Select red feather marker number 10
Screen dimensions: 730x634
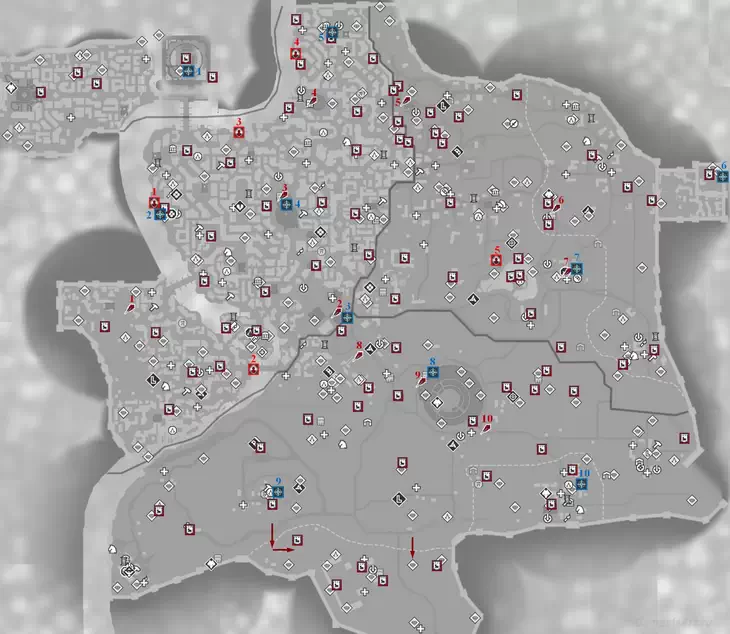[x=487, y=428]
